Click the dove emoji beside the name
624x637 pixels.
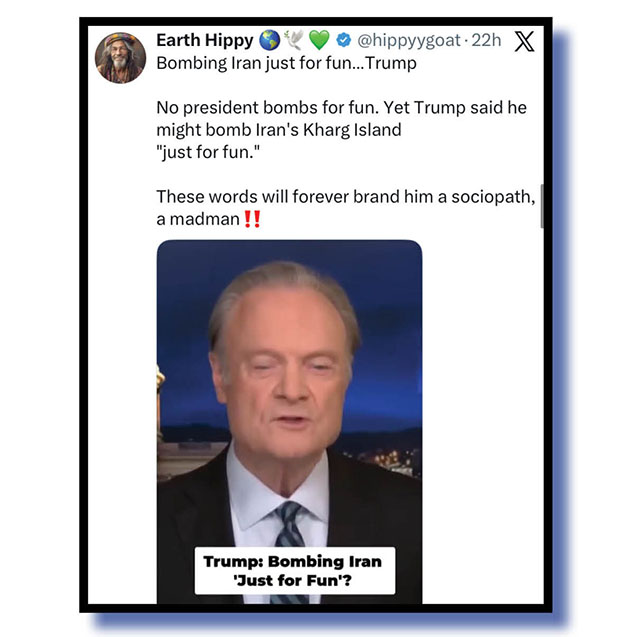pos(294,40)
